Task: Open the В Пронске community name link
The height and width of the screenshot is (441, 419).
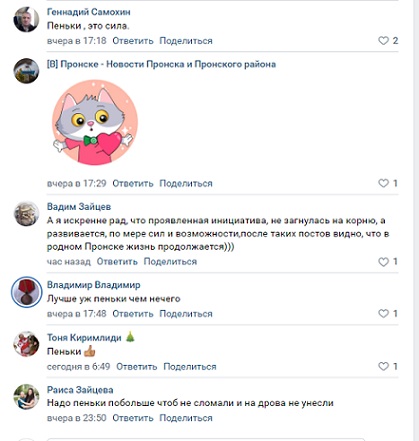Action: coord(161,64)
